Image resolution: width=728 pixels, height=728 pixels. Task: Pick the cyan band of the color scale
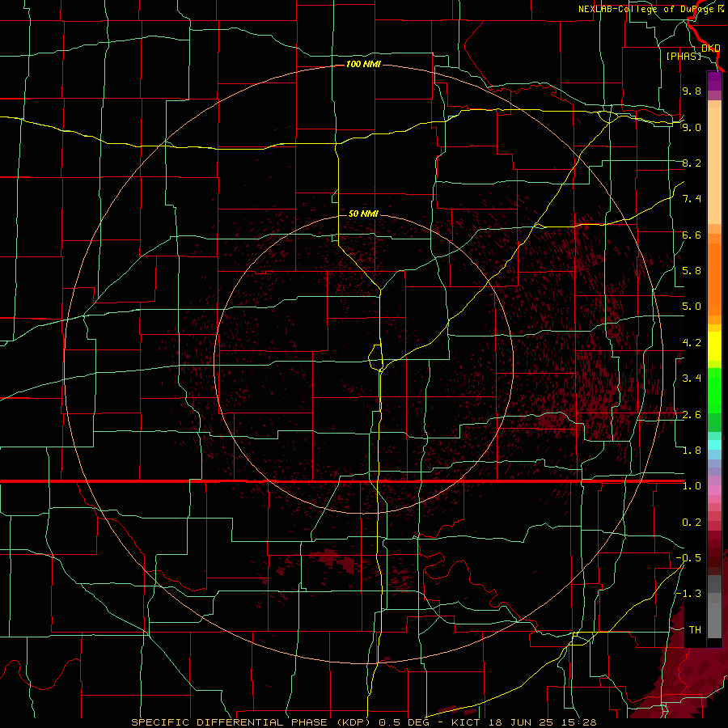click(x=714, y=445)
